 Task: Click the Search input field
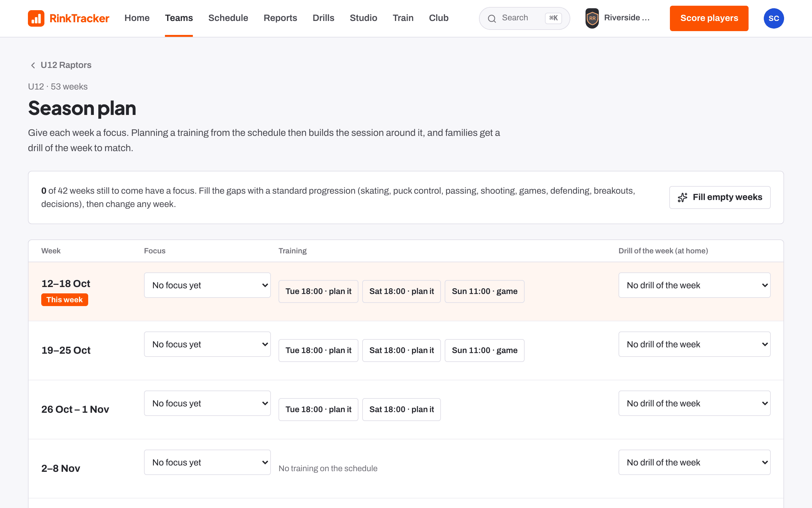click(x=524, y=18)
